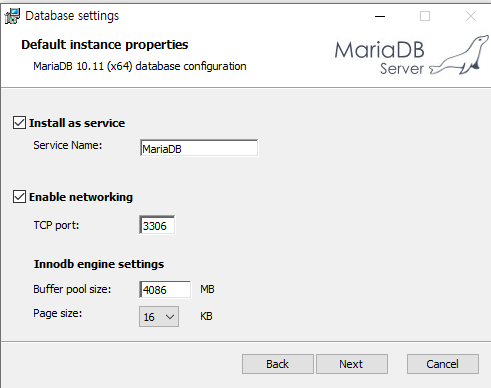491x388 pixels.
Task: Click the MB unit label
Action: [x=207, y=289]
